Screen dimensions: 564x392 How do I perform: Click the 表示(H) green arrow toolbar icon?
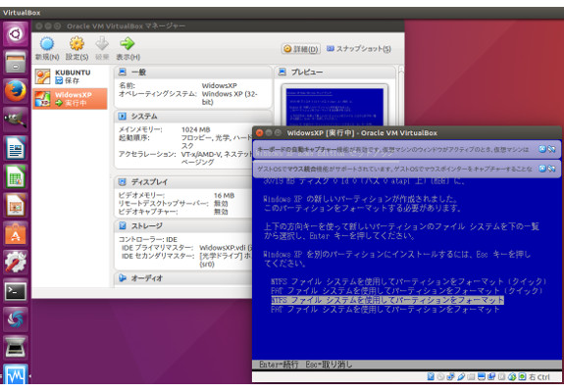(x=128, y=43)
